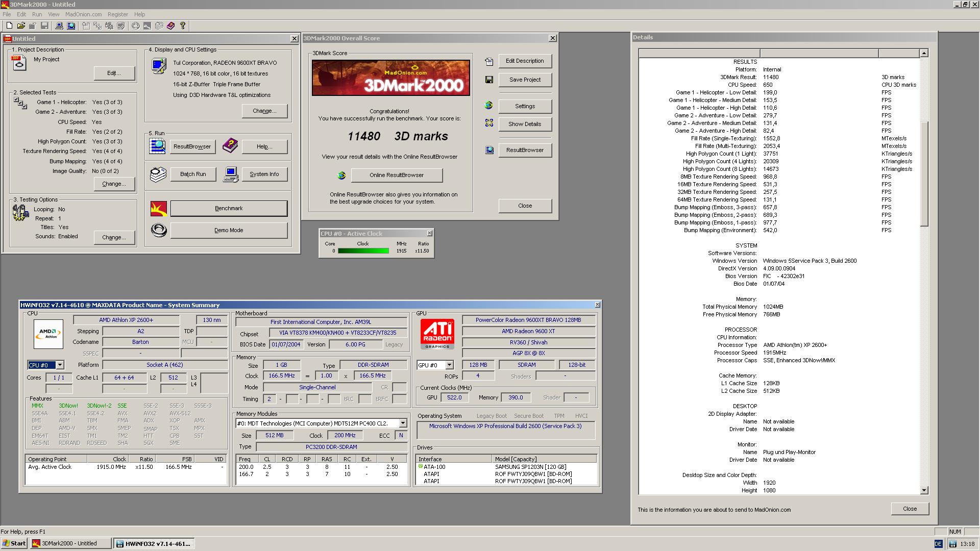980x551 pixels.
Task: Close the Details panel with the Close button
Action: click(x=910, y=509)
